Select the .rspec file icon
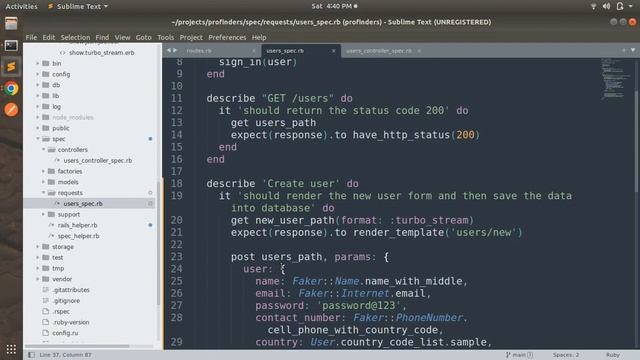 pos(46,311)
